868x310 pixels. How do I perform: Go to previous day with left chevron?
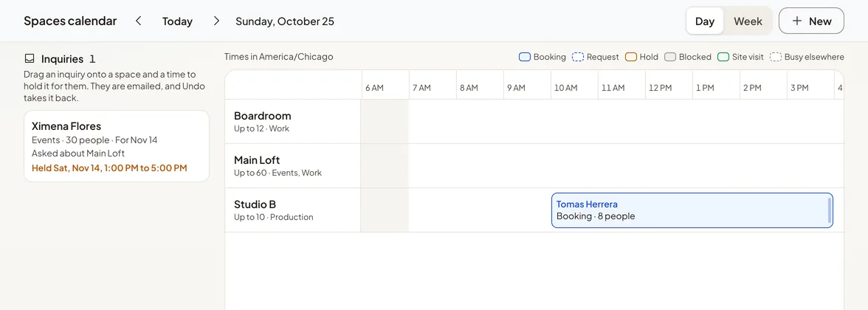click(139, 21)
